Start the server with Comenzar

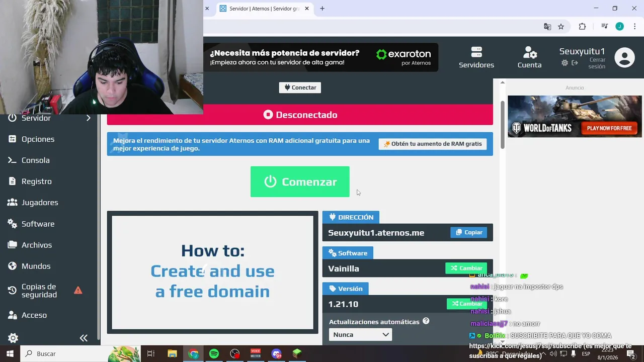tap(300, 182)
